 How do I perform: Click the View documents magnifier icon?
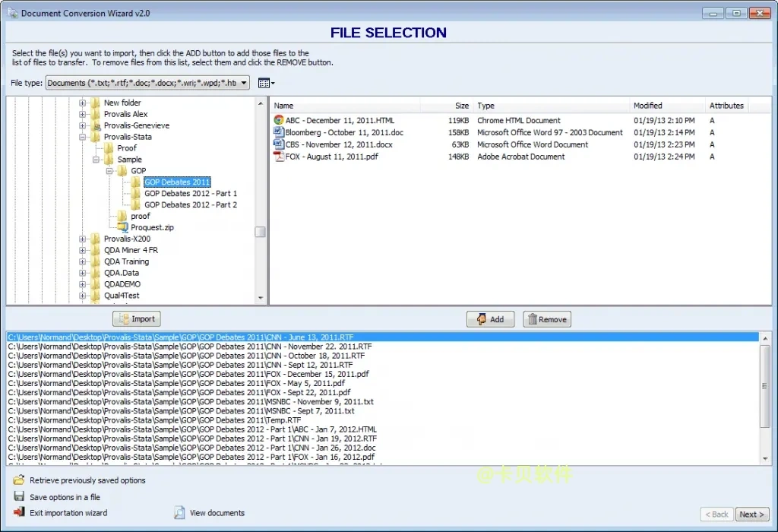coord(179,513)
